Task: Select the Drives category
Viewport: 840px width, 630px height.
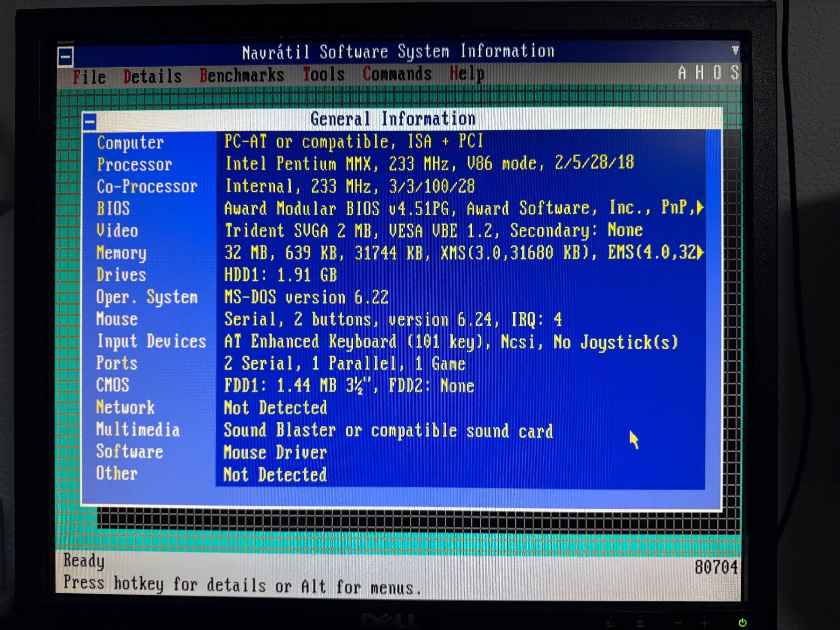Action: [121, 275]
